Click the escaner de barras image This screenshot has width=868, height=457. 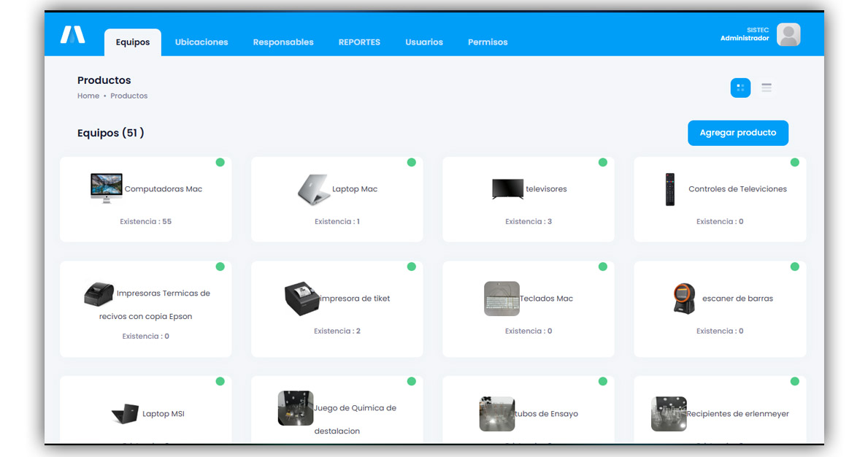click(684, 299)
